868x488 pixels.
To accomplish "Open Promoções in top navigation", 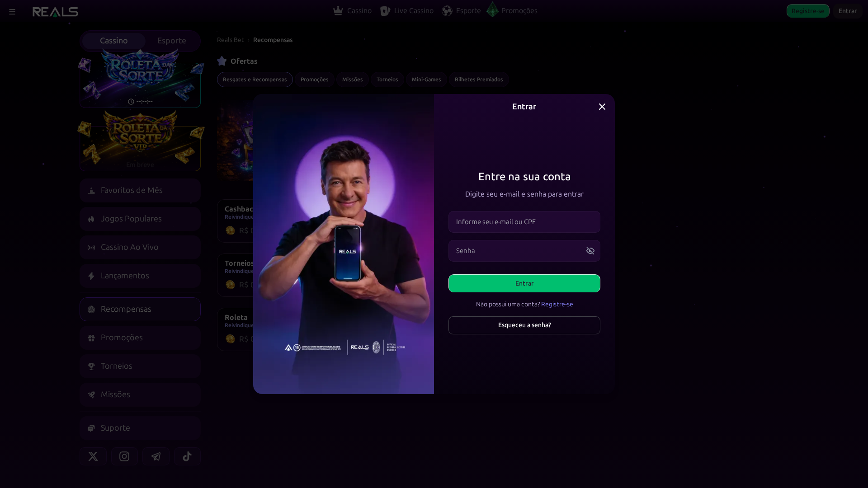I will 512,11.
